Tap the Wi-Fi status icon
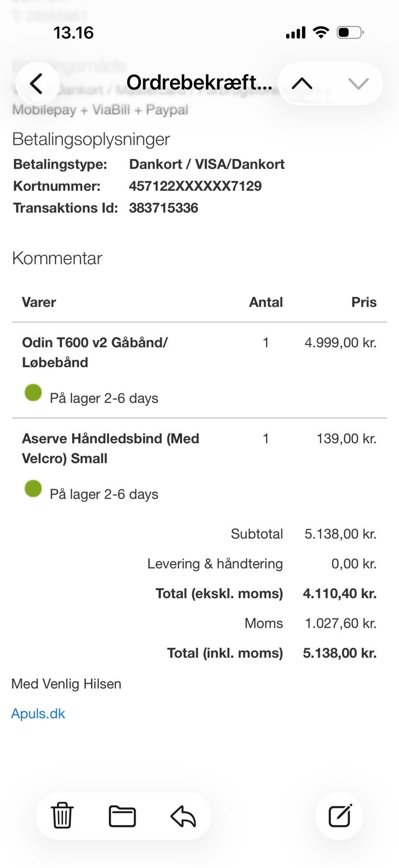Image resolution: width=399 pixels, height=868 pixels. [321, 33]
